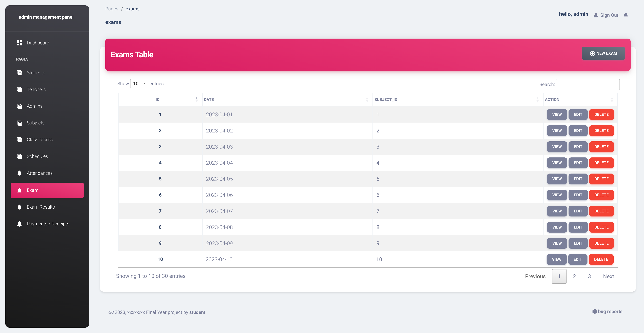The width and height of the screenshot is (644, 333).
Task: Sort table by DATE column arrows
Action: click(367, 99)
